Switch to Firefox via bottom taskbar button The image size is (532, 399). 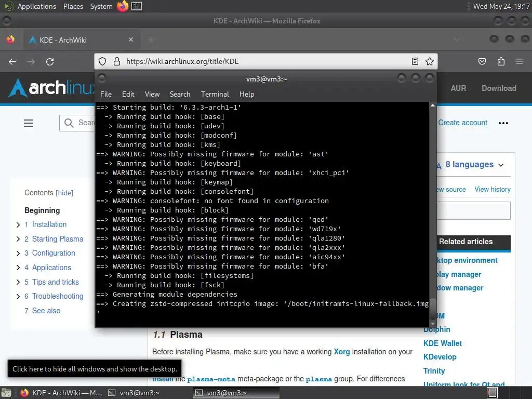click(61, 393)
